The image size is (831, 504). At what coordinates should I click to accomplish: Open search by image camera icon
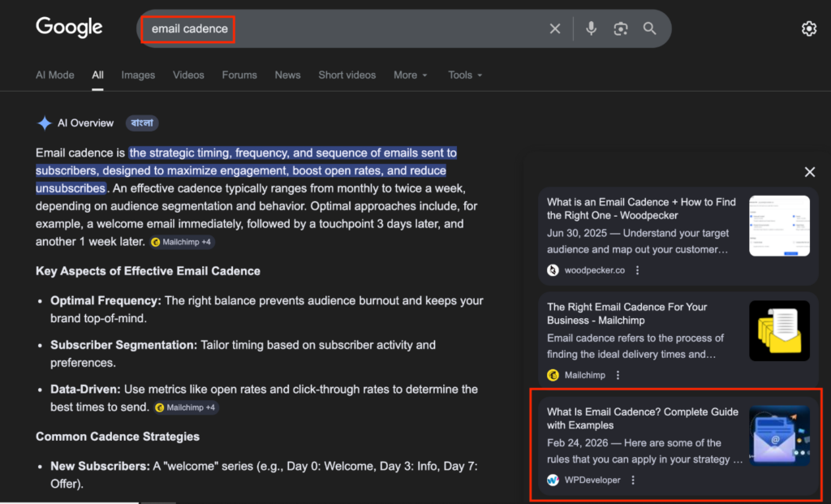click(621, 28)
